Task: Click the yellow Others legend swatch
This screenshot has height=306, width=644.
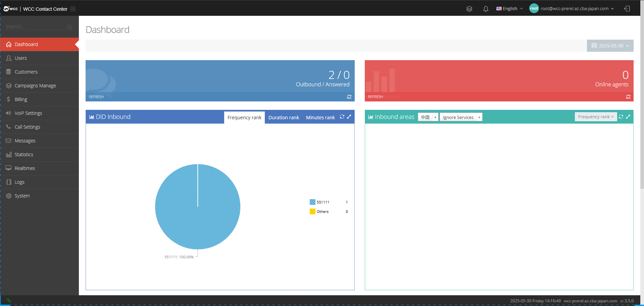Action: point(312,212)
